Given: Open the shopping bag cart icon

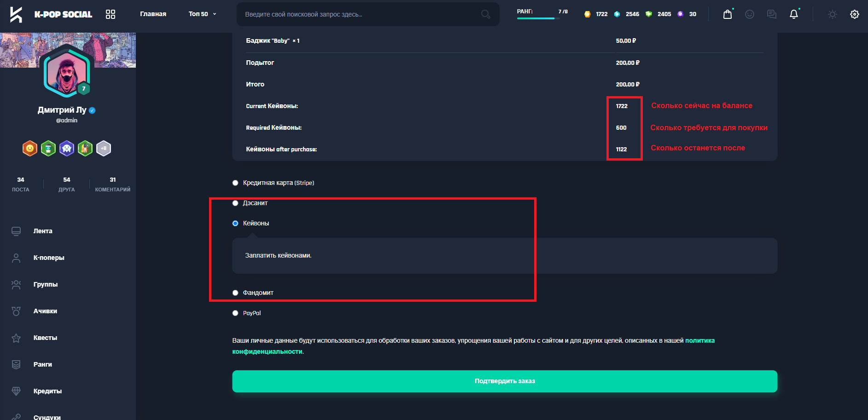Looking at the screenshot, I should point(727,14).
